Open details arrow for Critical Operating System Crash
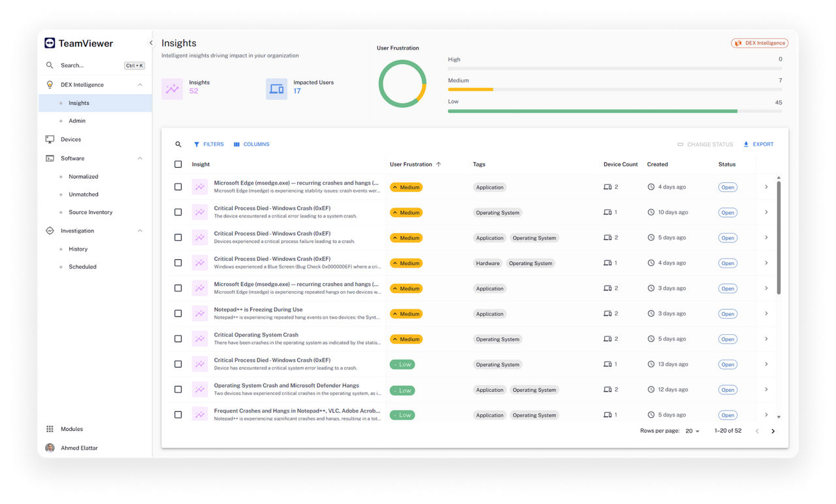 point(766,339)
